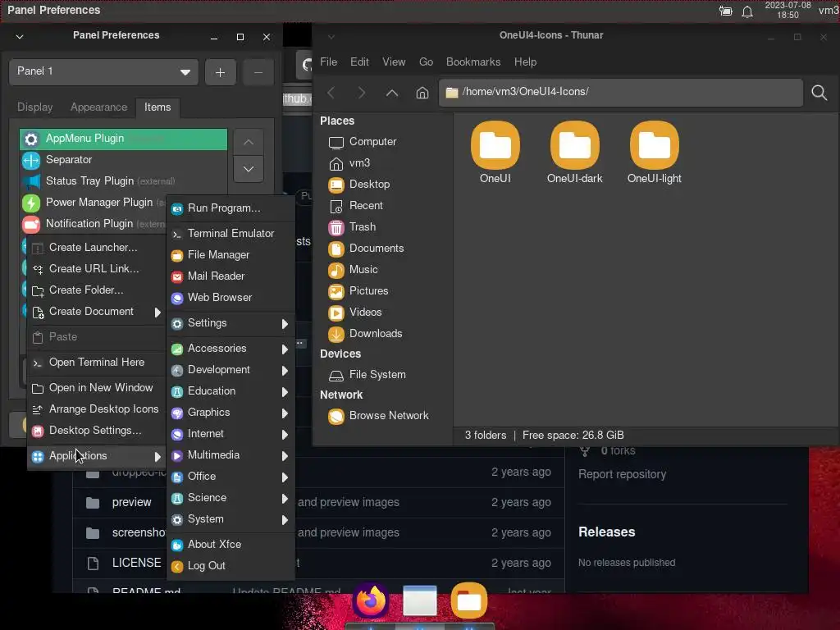
Task: Open notification bell in top panel
Action: (x=747, y=11)
